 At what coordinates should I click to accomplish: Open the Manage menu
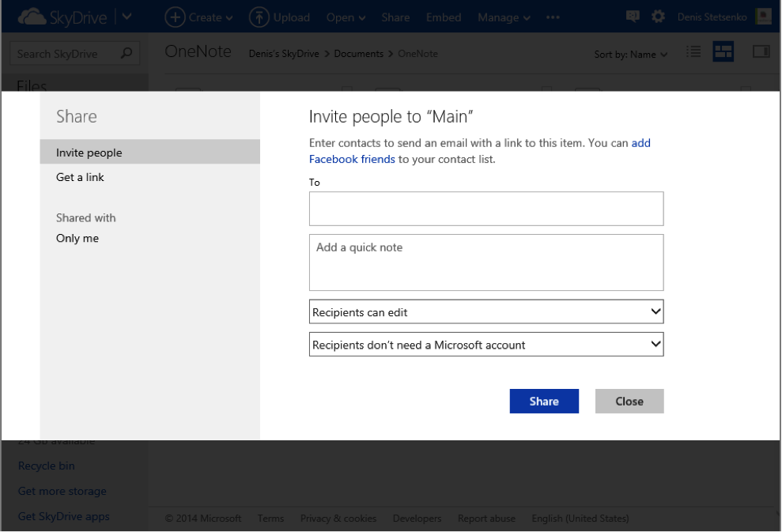pos(504,17)
